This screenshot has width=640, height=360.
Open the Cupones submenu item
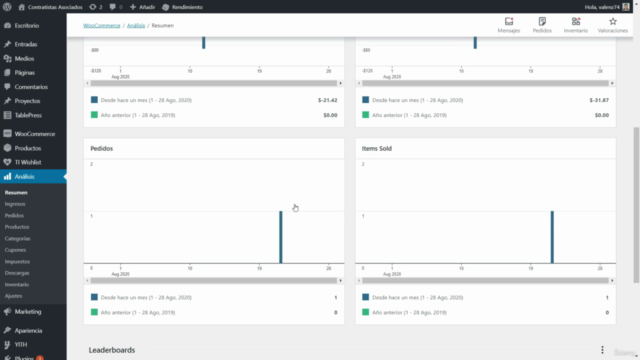click(15, 250)
